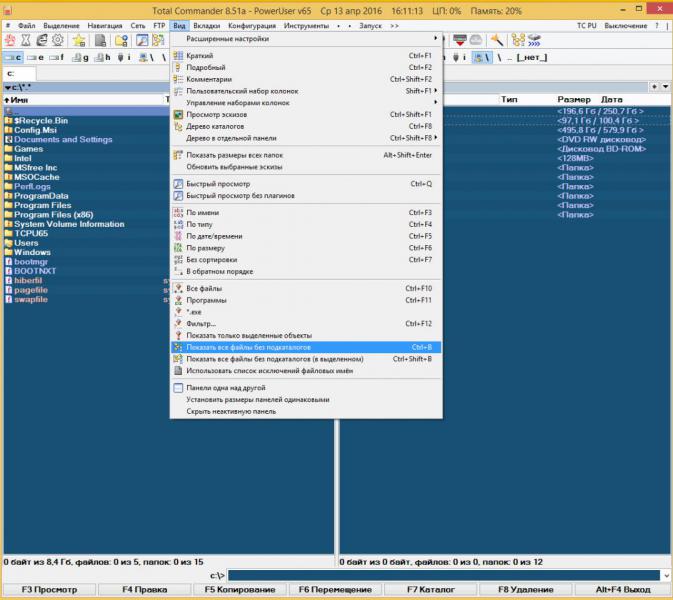Choose Показать все файлы без подкаталогов
Screen dimensions: 673x600
pyautogui.click(x=306, y=347)
